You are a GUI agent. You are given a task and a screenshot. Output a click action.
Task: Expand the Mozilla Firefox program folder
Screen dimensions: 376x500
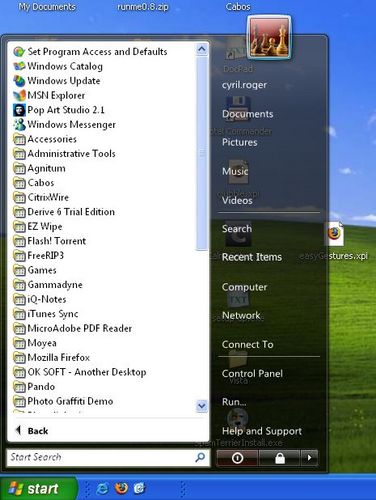coord(52,357)
